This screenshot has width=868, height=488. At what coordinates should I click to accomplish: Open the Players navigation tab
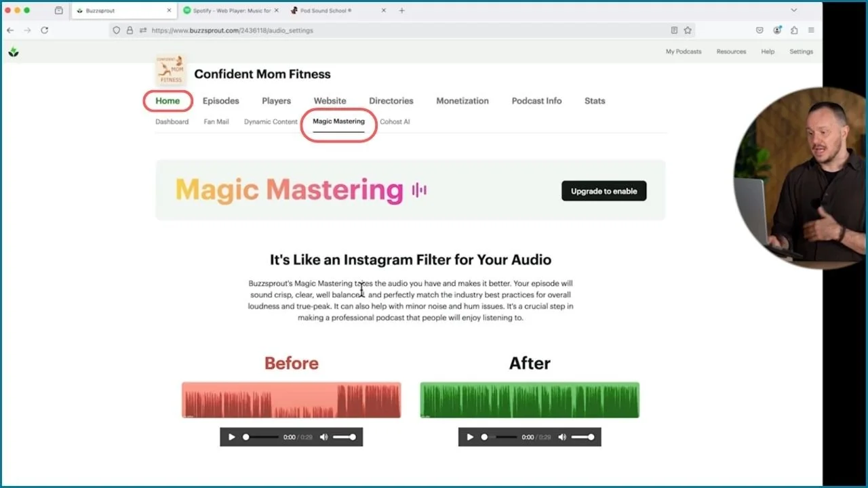pos(276,101)
